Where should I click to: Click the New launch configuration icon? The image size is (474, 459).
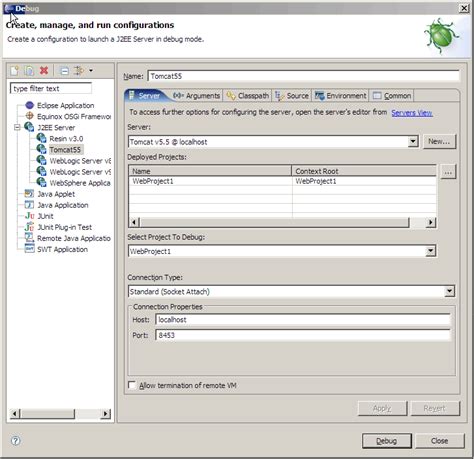[14, 71]
